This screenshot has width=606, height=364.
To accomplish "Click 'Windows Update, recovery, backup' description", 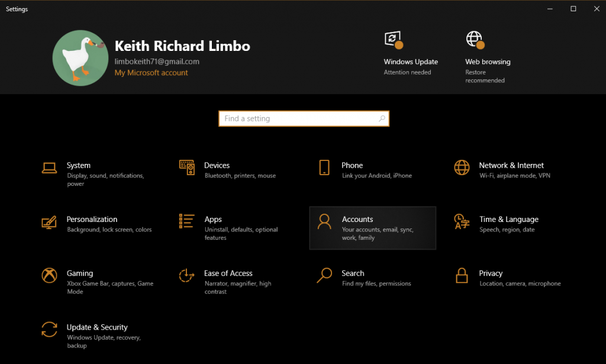I will pos(104,342).
